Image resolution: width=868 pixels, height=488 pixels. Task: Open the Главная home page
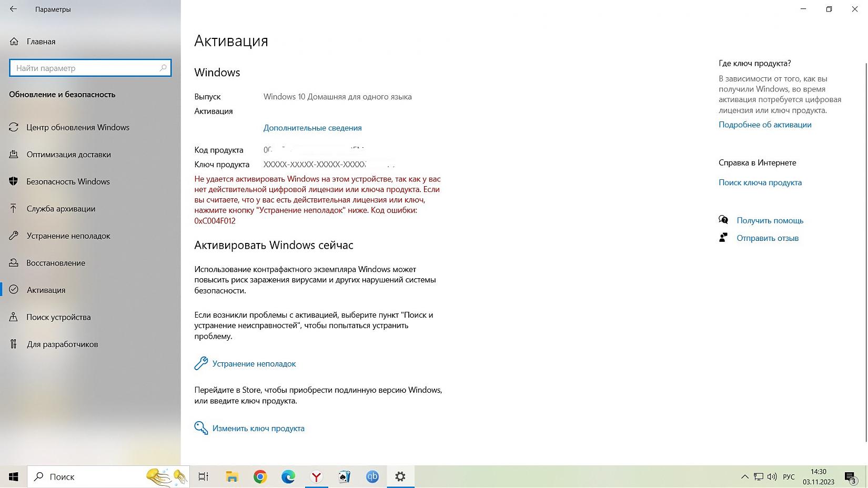pyautogui.click(x=41, y=42)
